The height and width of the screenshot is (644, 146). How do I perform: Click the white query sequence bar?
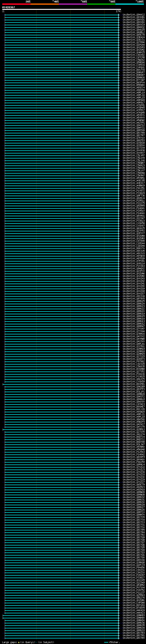(62, 10)
